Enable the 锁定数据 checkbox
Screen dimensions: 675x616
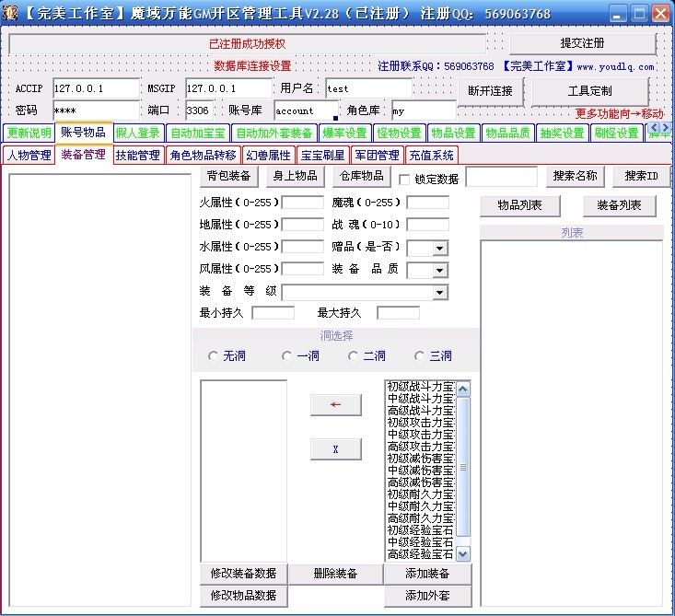[x=404, y=180]
